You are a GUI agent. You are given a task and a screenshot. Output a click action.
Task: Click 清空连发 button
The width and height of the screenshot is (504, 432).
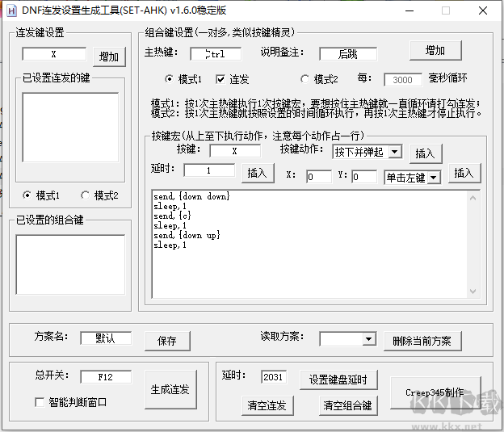coord(265,405)
